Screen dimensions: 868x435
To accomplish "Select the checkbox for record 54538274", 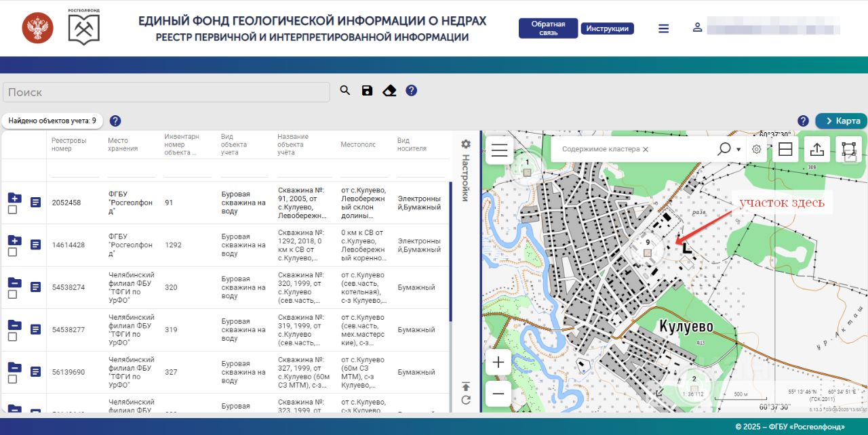I will [12, 295].
